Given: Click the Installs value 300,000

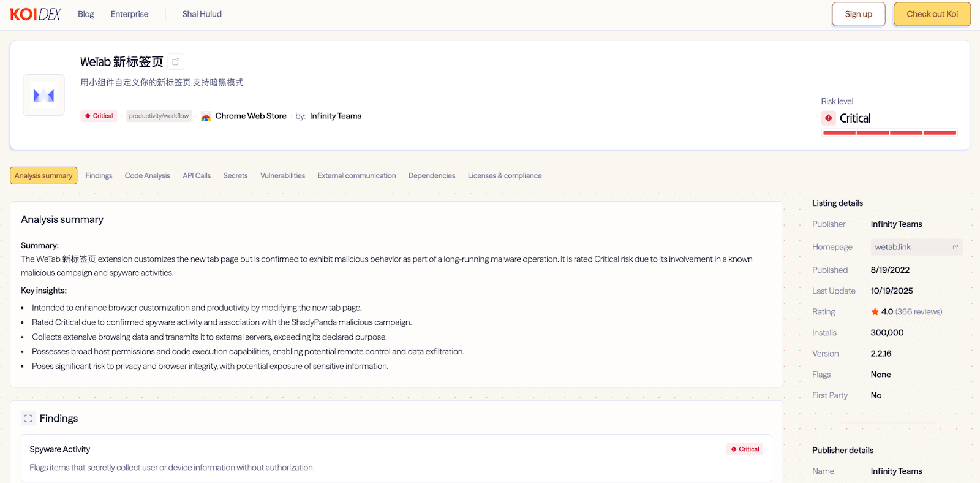Looking at the screenshot, I should pyautogui.click(x=887, y=333).
